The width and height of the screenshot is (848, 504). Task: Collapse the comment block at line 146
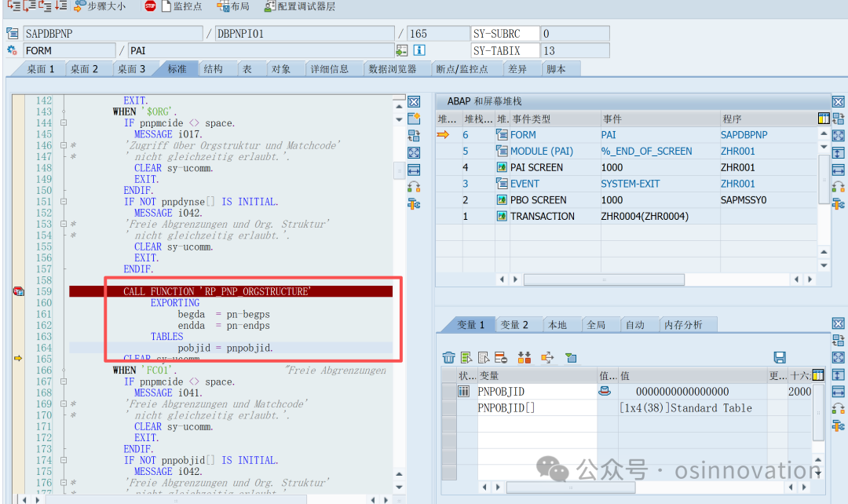point(64,145)
